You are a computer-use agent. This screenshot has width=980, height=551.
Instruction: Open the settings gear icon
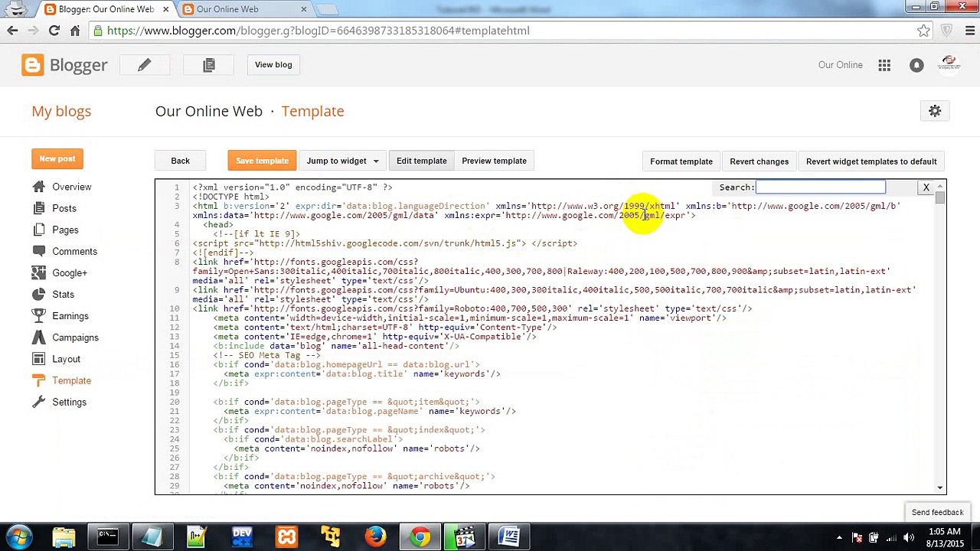935,111
